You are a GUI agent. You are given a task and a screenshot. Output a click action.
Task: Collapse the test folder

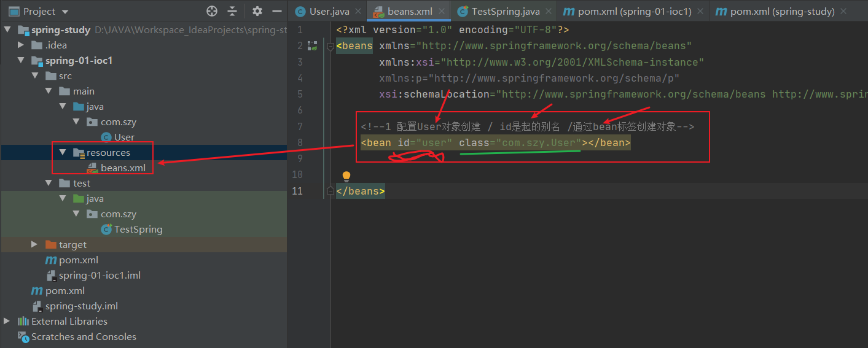[x=49, y=184]
